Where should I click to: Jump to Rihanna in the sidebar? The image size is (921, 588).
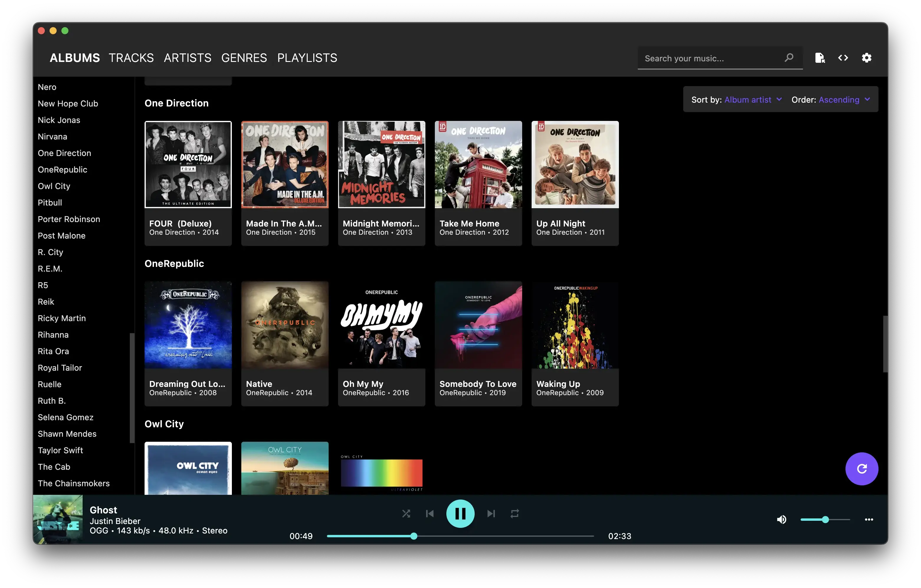tap(53, 334)
